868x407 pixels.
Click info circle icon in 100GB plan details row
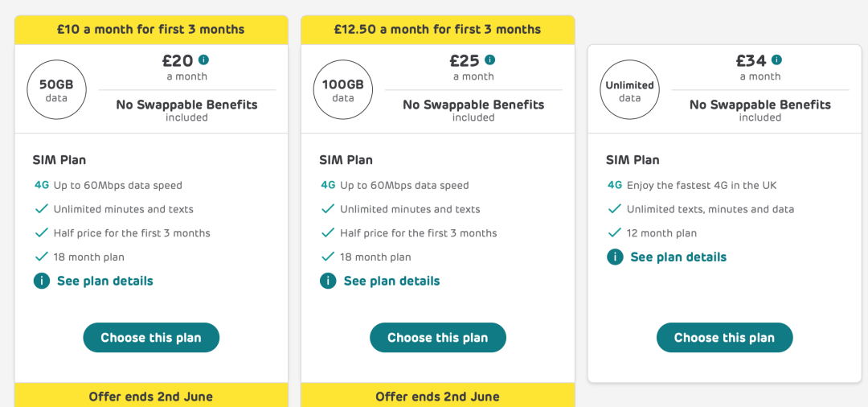tap(328, 281)
